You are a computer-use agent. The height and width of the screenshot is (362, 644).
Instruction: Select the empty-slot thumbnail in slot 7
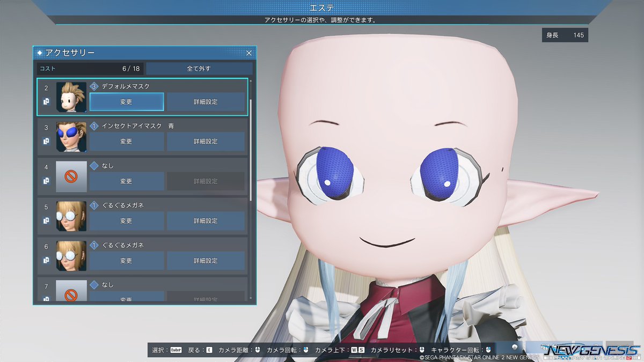click(71, 290)
